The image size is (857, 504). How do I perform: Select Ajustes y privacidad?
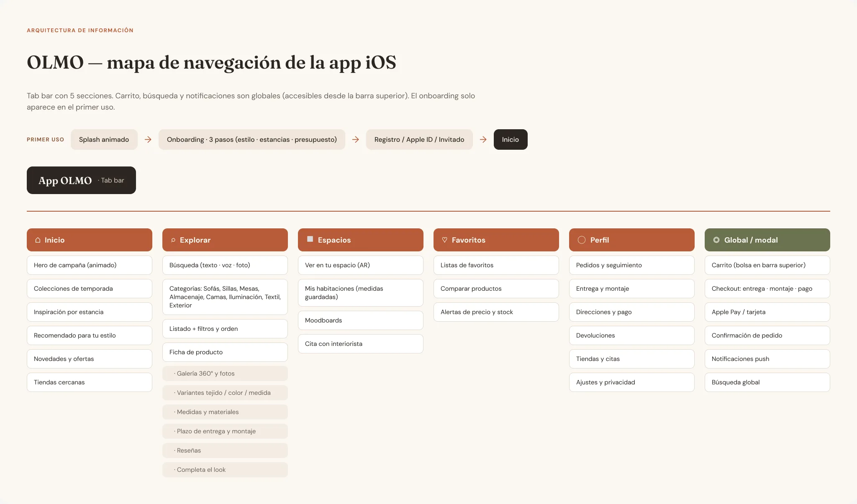(632, 382)
